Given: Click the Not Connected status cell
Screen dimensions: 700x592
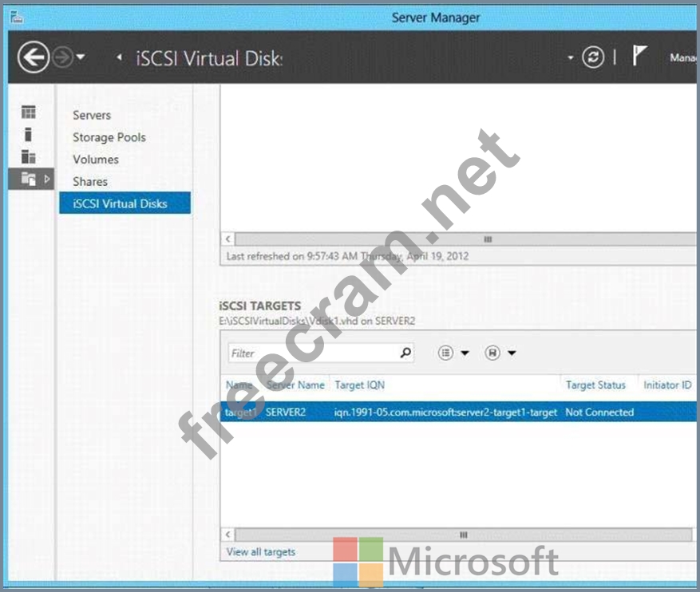Looking at the screenshot, I should point(599,412).
